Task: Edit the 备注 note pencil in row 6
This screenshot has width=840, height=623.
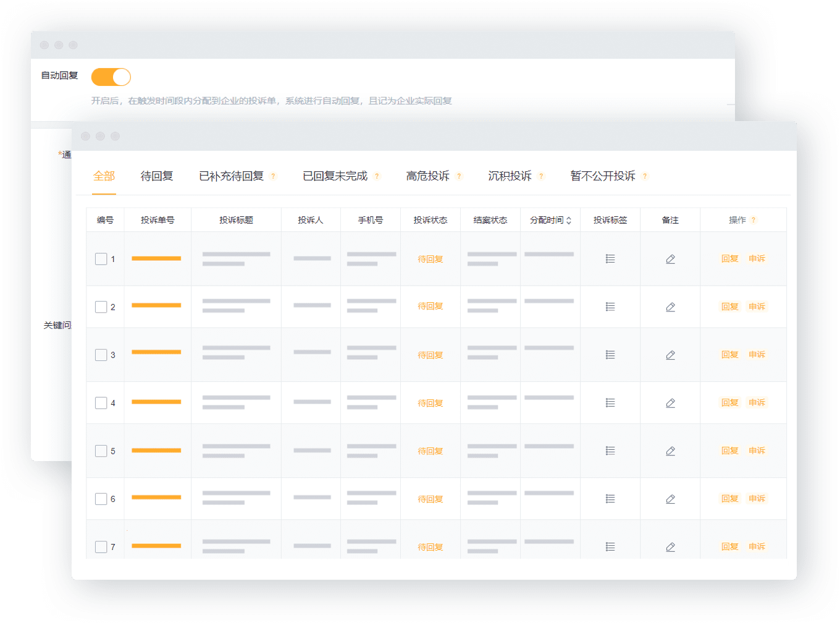Action: point(670,499)
